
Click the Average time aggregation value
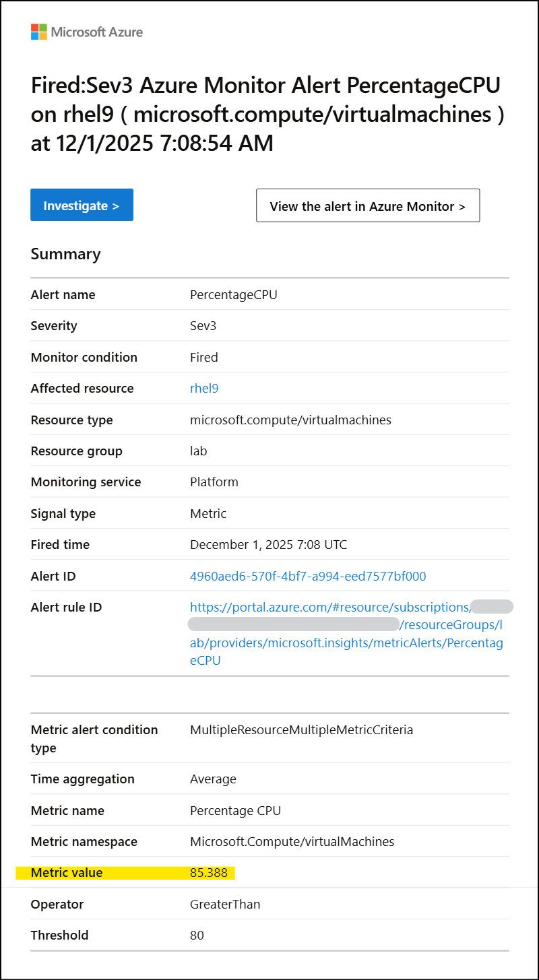pos(213,779)
